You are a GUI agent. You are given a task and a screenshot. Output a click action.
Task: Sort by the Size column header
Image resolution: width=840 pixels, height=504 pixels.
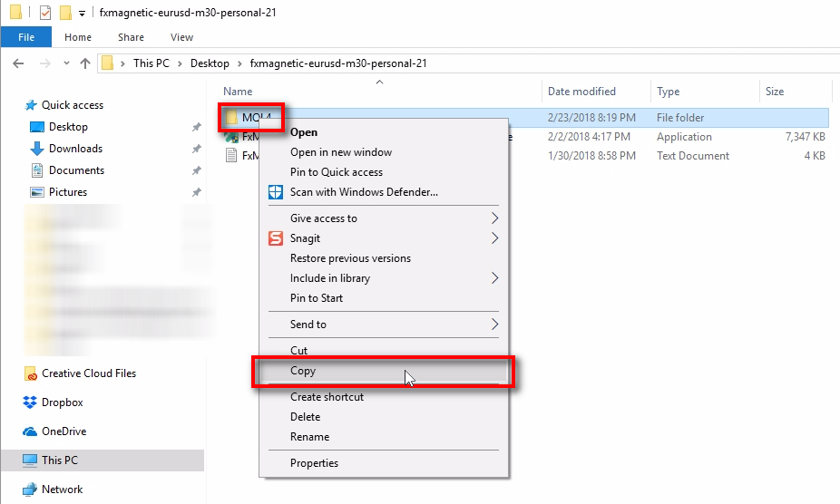(774, 92)
